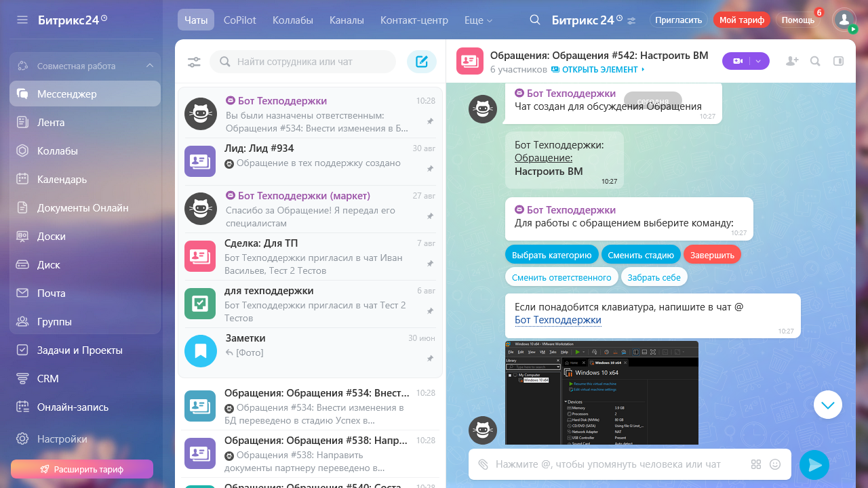
Task: Collapse the Совместная работа sidebar section
Action: pos(150,66)
